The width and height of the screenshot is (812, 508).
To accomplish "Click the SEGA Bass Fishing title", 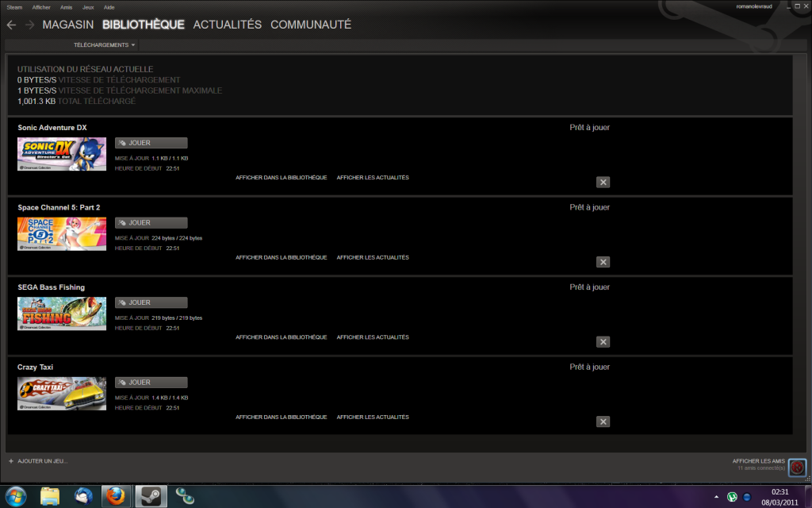I will (52, 287).
